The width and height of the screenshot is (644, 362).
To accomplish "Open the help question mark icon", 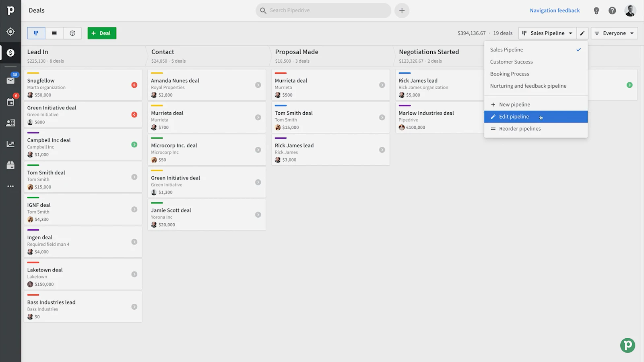I will [612, 11].
